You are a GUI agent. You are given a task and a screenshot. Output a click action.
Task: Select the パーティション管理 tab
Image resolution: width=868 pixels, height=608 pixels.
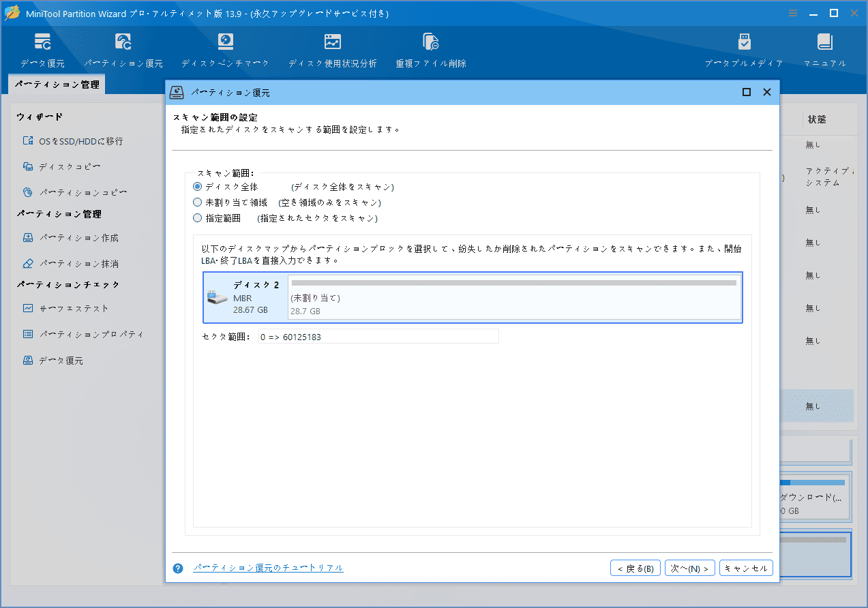(x=57, y=85)
